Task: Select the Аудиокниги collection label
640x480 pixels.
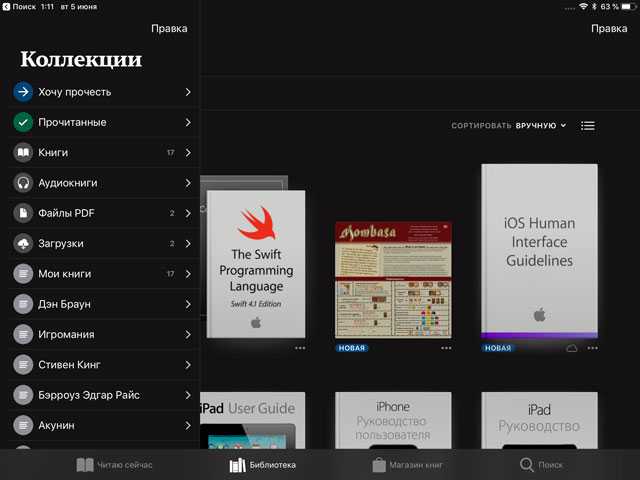Action: 68,183
